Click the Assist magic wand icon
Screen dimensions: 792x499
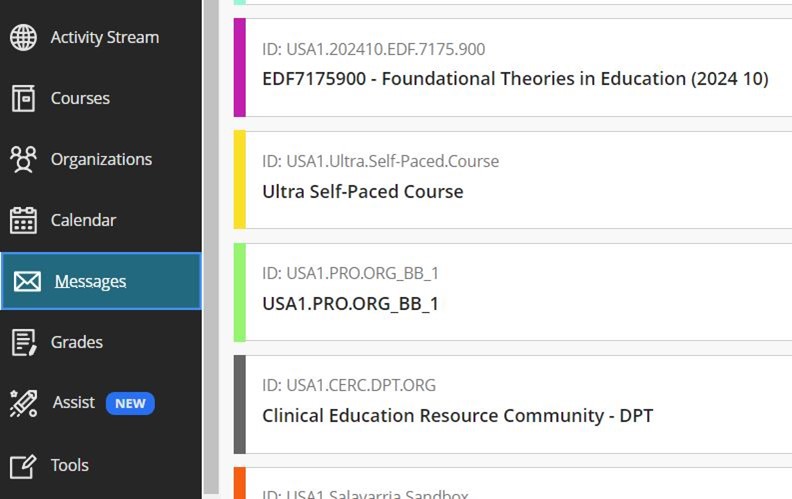[23, 403]
